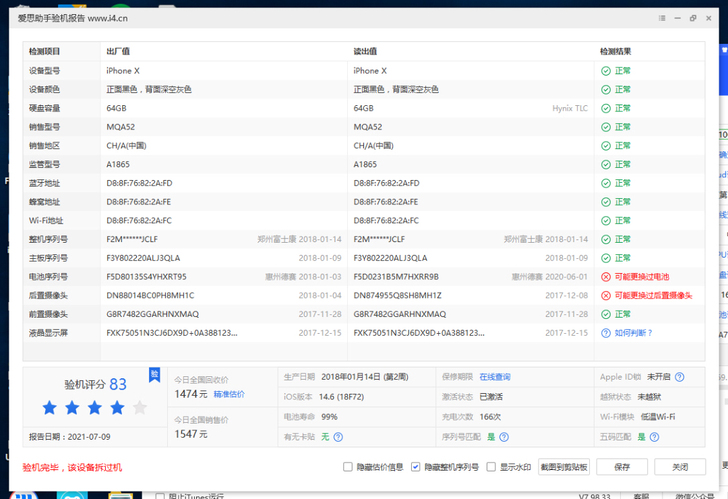
Task: Click help icon next to 五码匹配
Action: [x=654, y=437]
